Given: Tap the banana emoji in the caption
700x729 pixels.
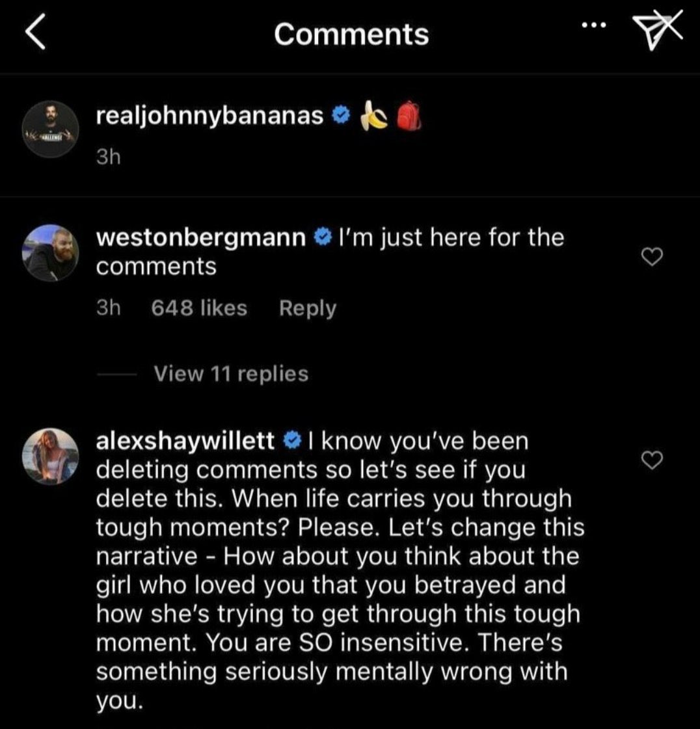Looking at the screenshot, I should coord(374,116).
